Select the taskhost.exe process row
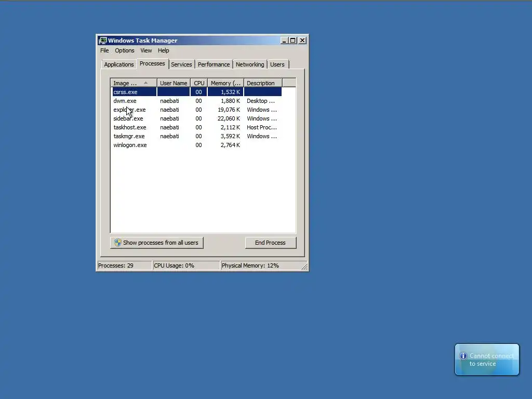 tap(197, 127)
